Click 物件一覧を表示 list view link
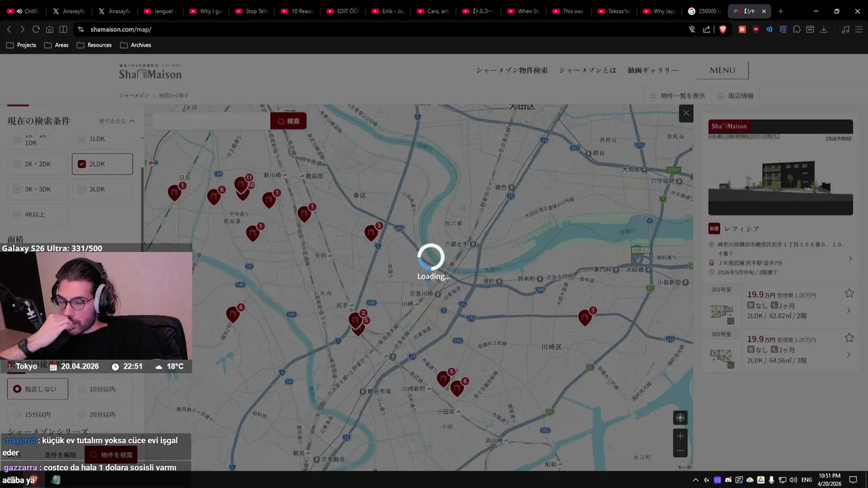 [677, 96]
